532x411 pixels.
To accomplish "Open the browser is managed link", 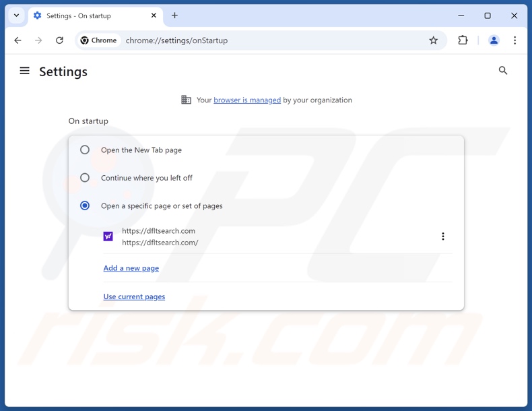I will (x=247, y=100).
